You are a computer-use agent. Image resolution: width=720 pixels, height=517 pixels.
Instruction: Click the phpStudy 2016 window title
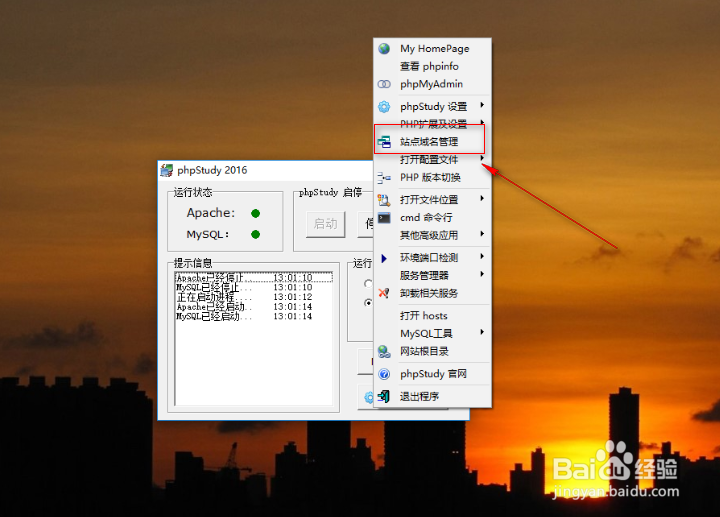click(x=212, y=170)
